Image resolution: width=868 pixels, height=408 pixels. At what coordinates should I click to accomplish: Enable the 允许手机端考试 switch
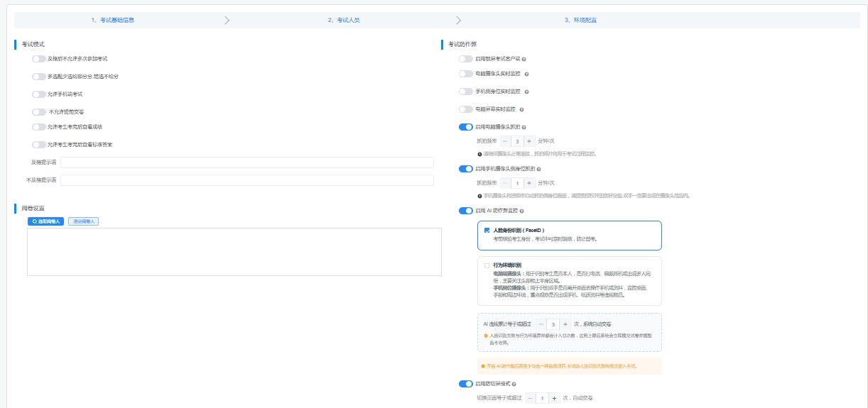click(38, 94)
